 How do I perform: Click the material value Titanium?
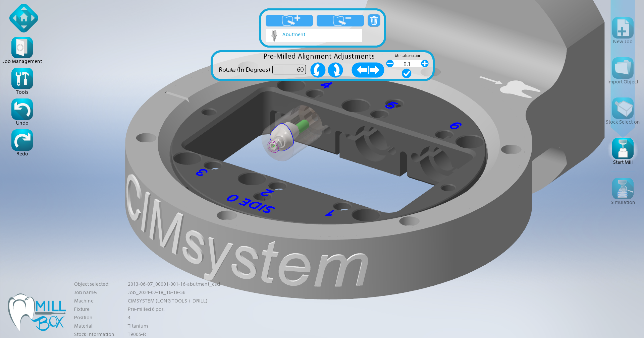click(138, 326)
